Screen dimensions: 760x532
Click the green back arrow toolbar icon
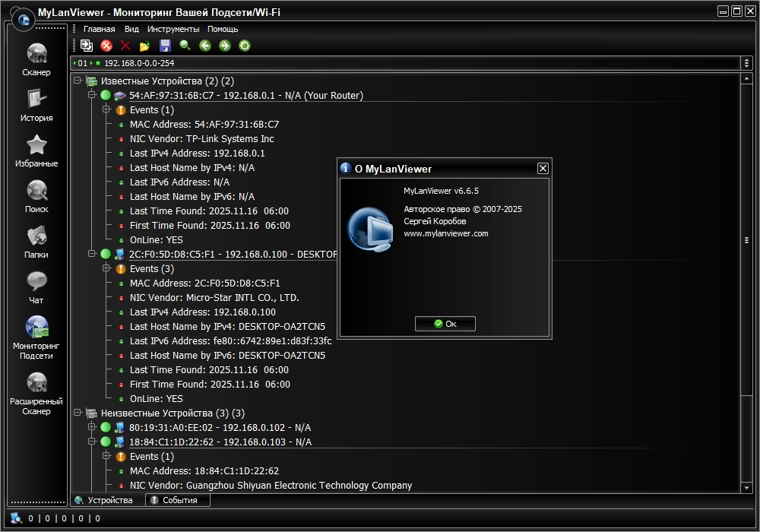[x=205, y=46]
